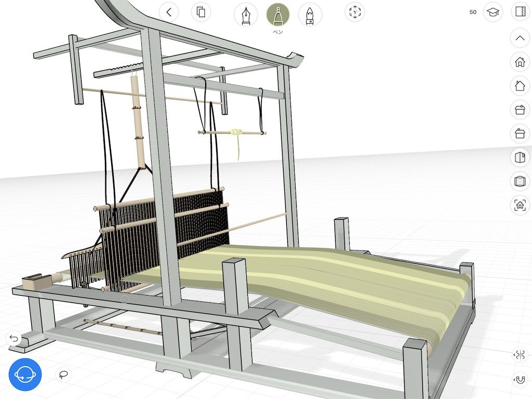Toggle the symmetry mirror icon

(520, 355)
